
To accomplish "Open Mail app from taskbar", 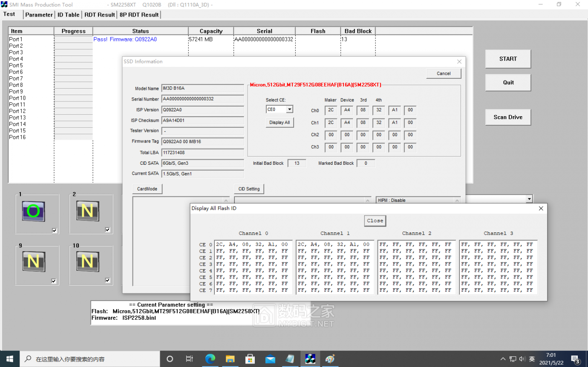I will 270,359.
